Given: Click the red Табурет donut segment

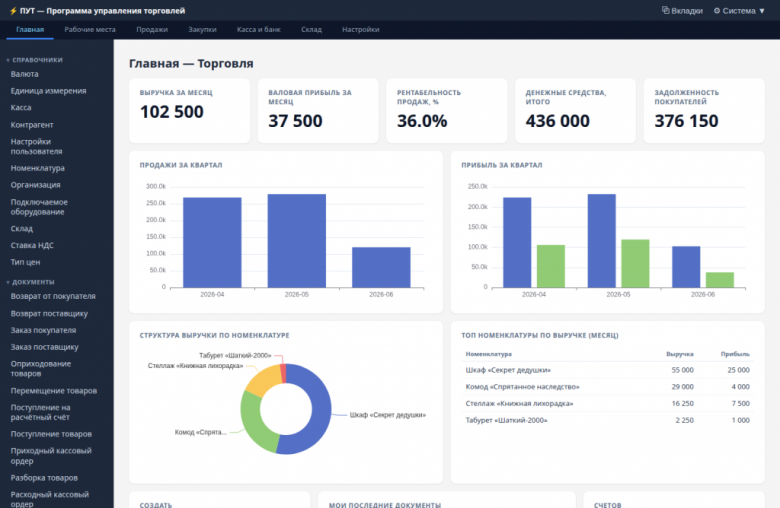Looking at the screenshot, I should 283,373.
